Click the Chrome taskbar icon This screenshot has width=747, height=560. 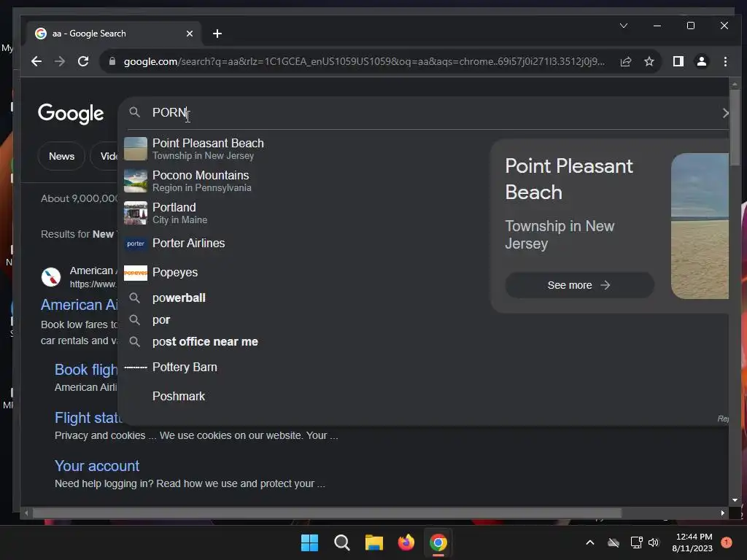(x=438, y=542)
